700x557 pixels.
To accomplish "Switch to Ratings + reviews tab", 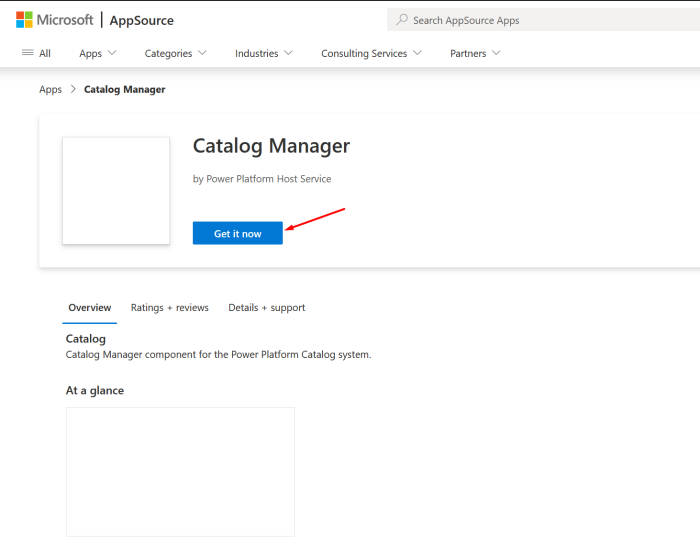I will [170, 308].
